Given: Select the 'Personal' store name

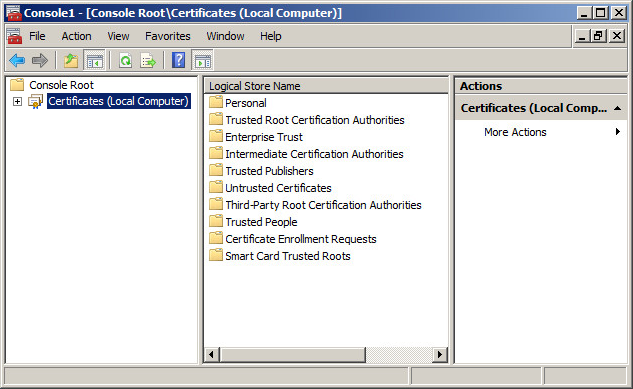Looking at the screenshot, I should point(246,103).
